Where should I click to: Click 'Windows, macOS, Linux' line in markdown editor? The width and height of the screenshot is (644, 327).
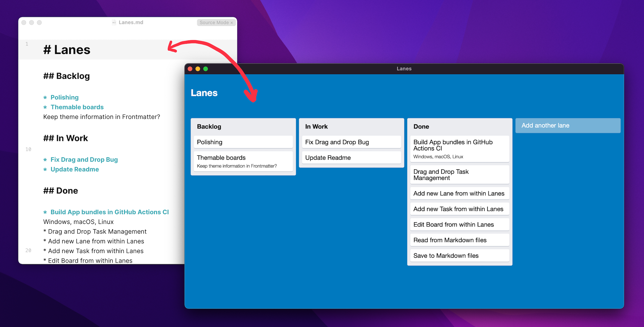78,222
